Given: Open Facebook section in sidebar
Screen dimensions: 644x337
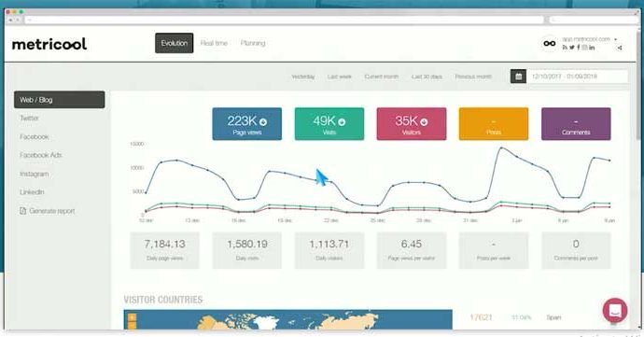Looking at the screenshot, I should click(x=35, y=136).
